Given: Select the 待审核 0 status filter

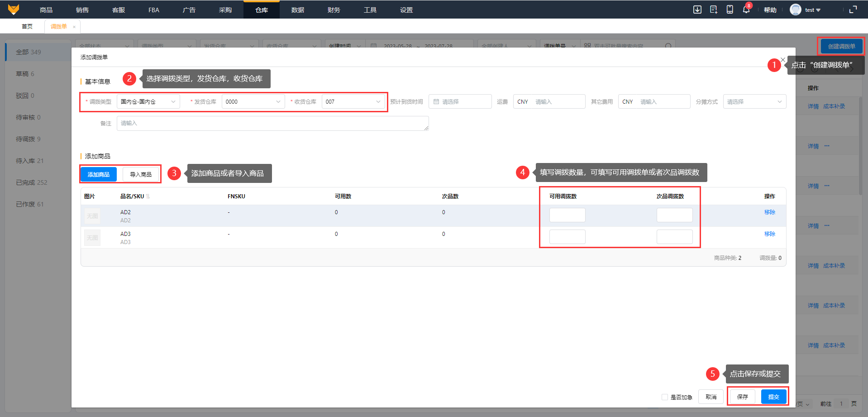Looking at the screenshot, I should (38, 117).
